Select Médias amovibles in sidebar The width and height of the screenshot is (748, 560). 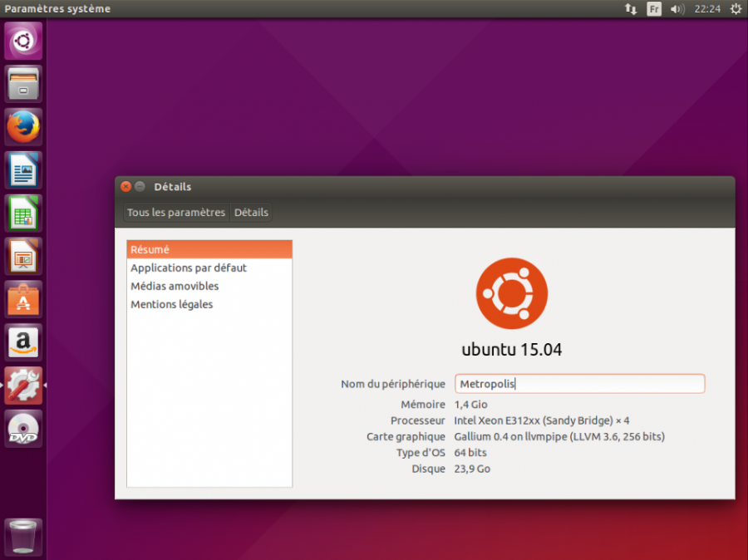175,287
